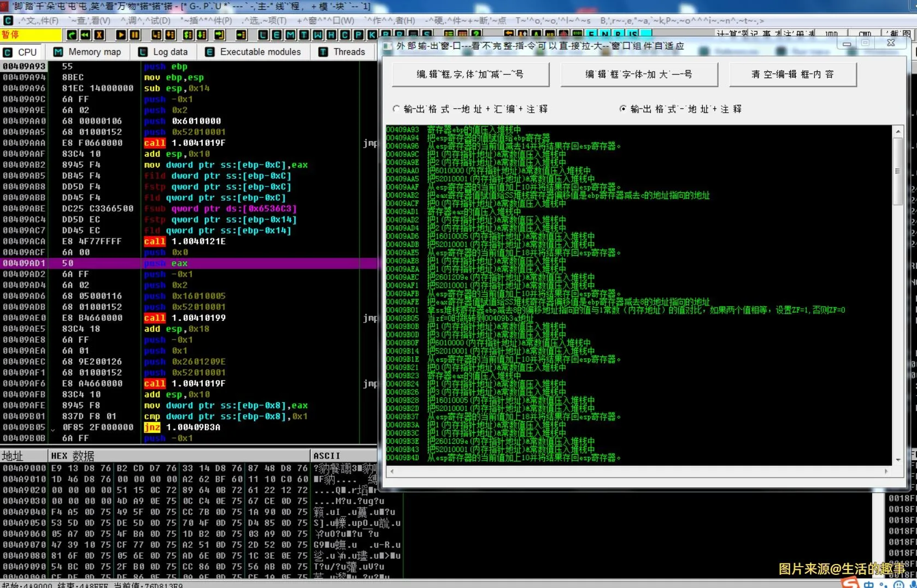
Task: Select address + comment output format radio
Action: [x=623, y=109]
